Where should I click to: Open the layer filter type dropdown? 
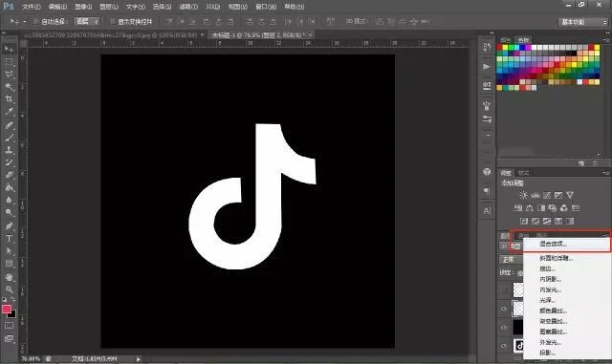tap(512, 246)
